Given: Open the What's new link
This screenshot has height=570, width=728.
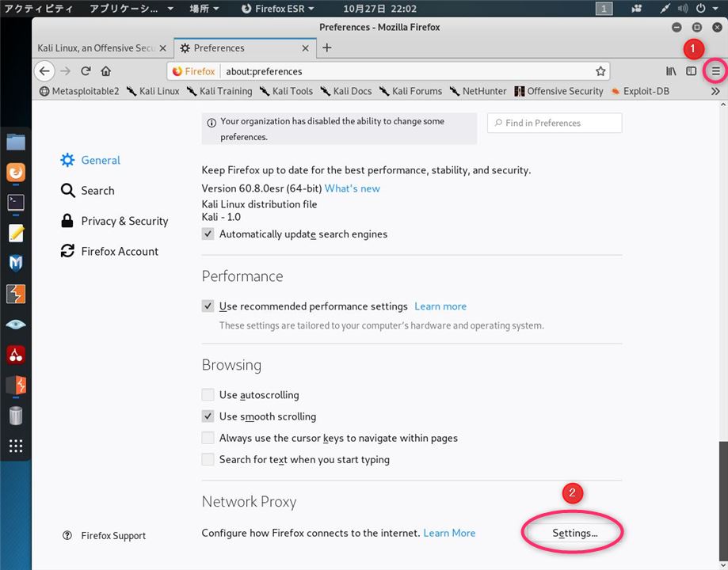Looking at the screenshot, I should pyautogui.click(x=352, y=188).
